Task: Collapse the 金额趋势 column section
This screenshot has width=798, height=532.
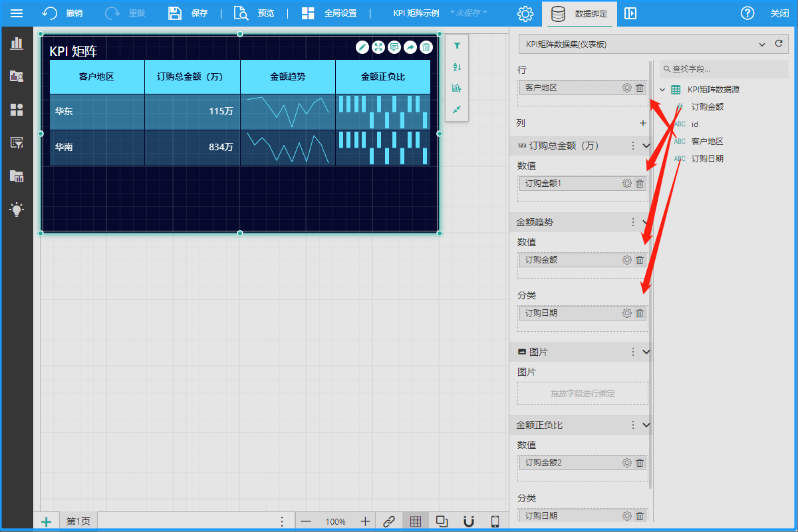Action: point(646,222)
